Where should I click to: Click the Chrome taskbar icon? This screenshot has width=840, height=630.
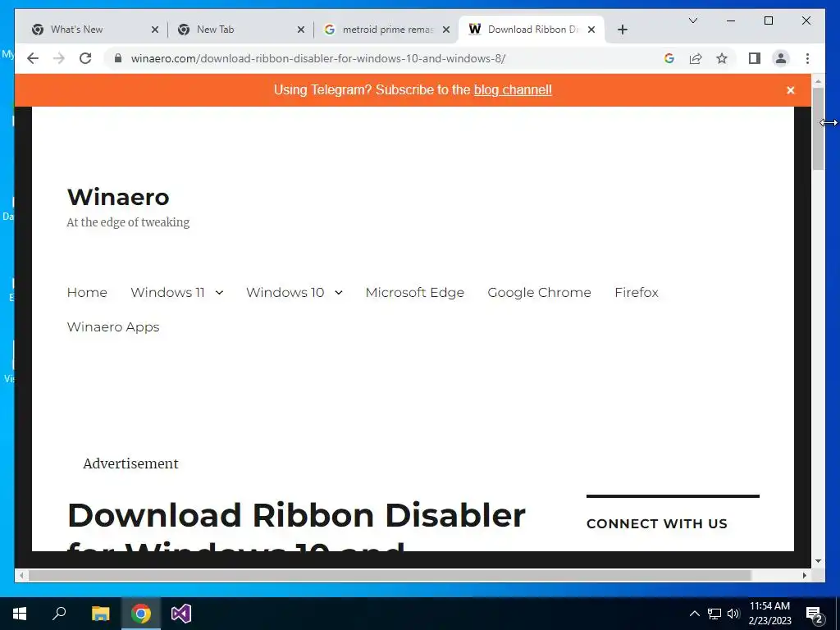(141, 614)
